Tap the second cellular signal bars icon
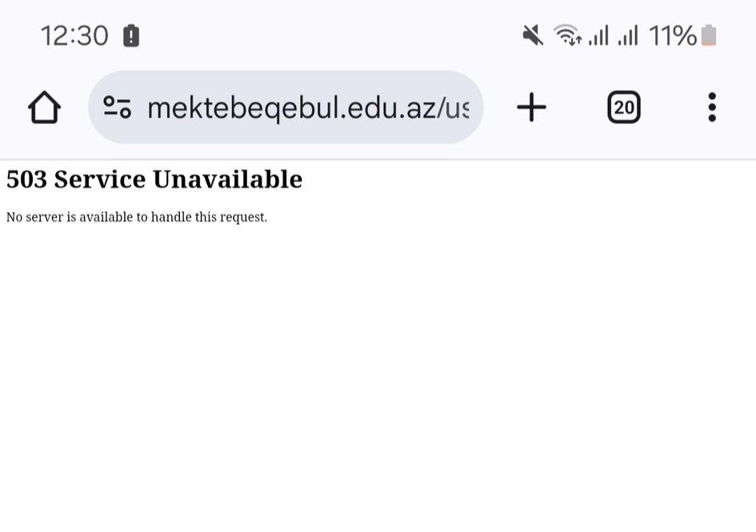Screen dimensions: 756x532 (628, 36)
